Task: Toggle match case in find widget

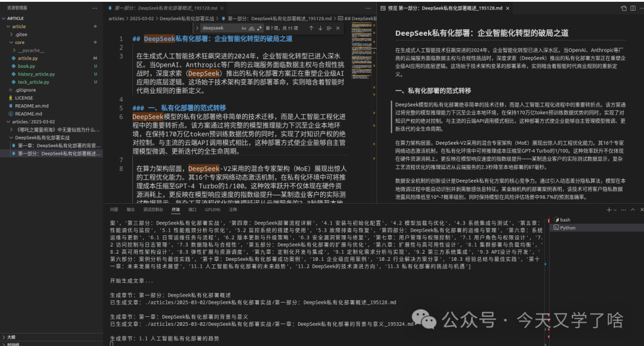Action: click(243, 28)
